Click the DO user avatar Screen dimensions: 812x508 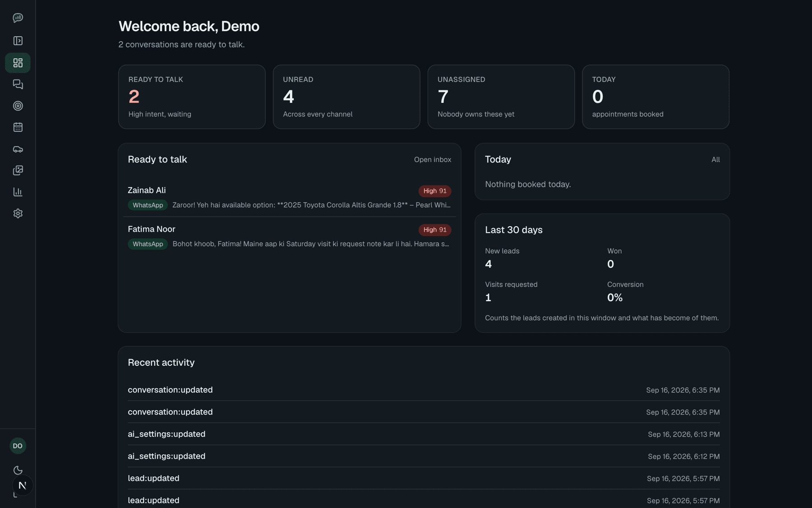(x=18, y=446)
